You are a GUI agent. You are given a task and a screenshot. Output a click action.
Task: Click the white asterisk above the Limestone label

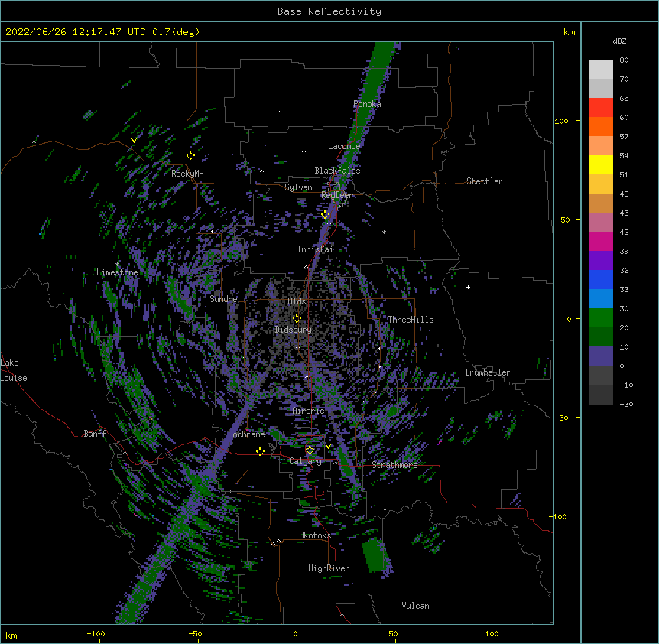(118, 265)
